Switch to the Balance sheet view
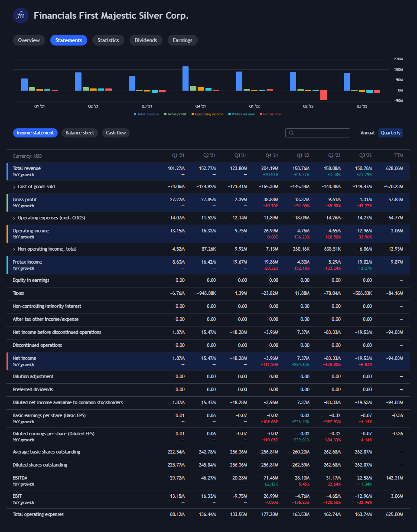The width and height of the screenshot is (417, 532). [79, 133]
